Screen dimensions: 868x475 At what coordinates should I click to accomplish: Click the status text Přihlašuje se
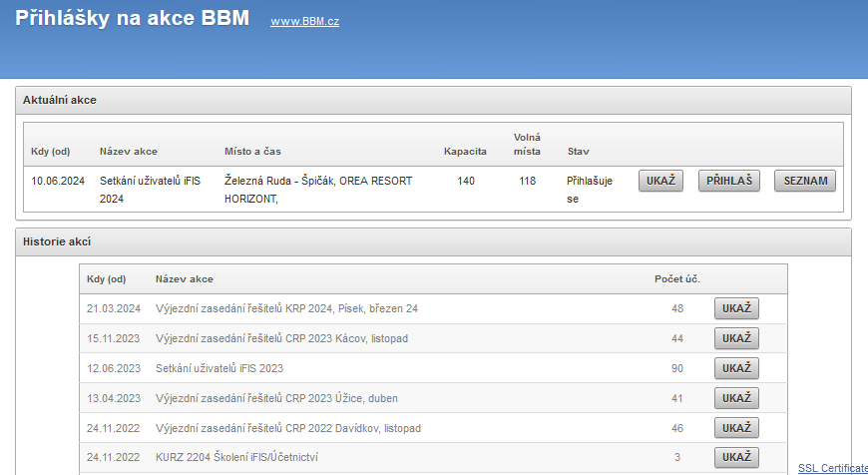click(589, 190)
